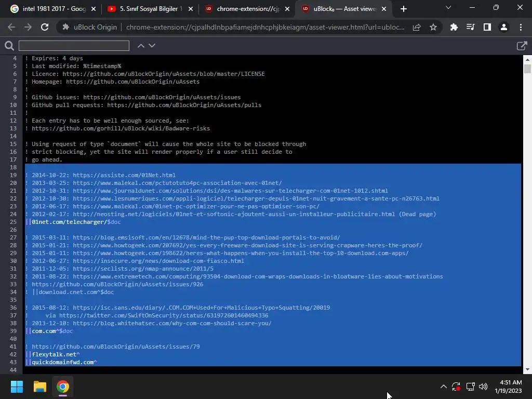Click the isc.sans.edu diary line
532x399 pixels.
coord(178,308)
